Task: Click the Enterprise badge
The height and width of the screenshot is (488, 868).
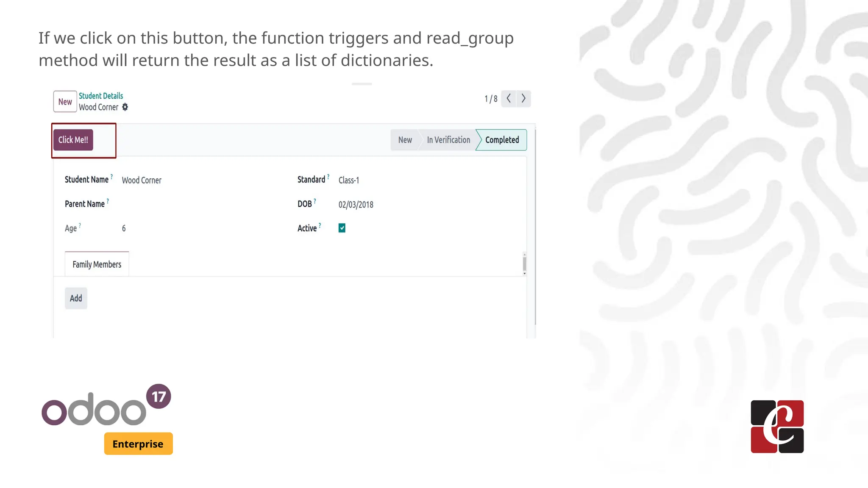Action: click(138, 444)
